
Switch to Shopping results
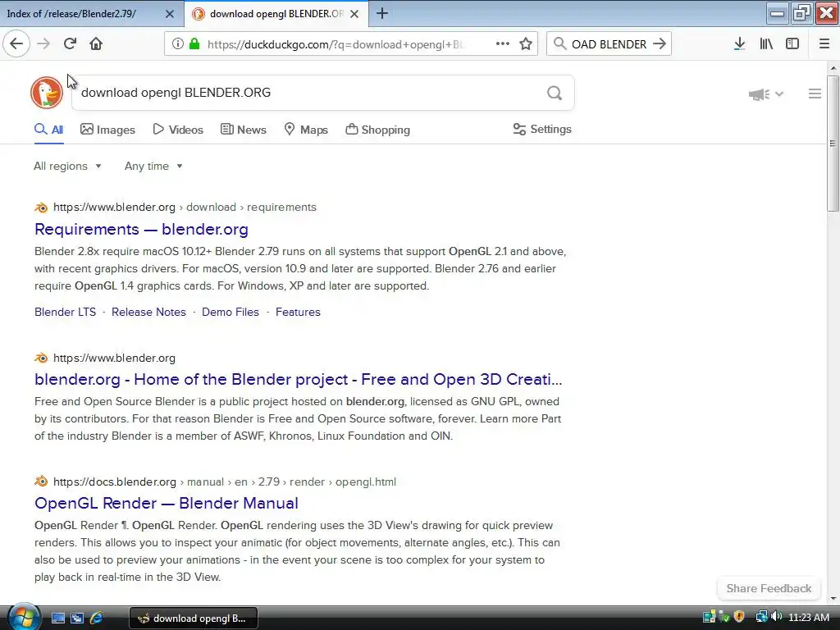[377, 130]
